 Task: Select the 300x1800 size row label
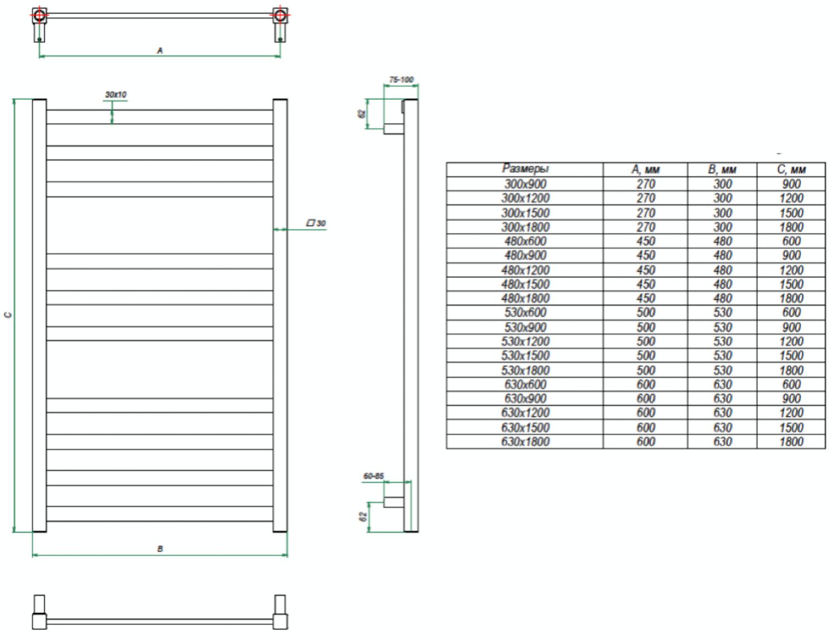pos(525,227)
